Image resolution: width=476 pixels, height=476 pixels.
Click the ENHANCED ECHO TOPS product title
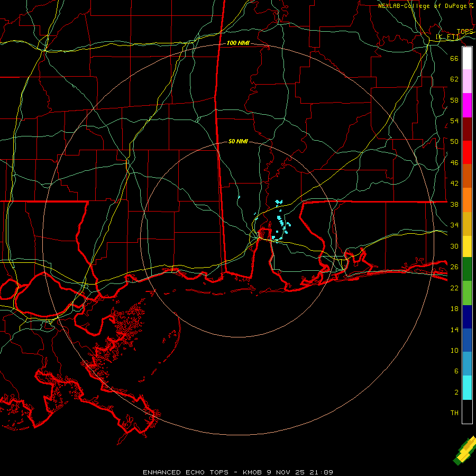pyautogui.click(x=186, y=472)
